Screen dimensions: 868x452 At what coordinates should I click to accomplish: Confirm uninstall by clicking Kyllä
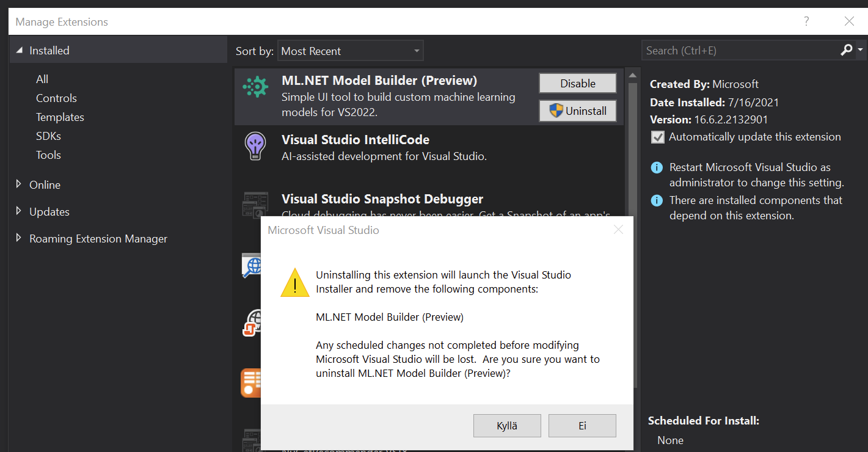pos(507,425)
